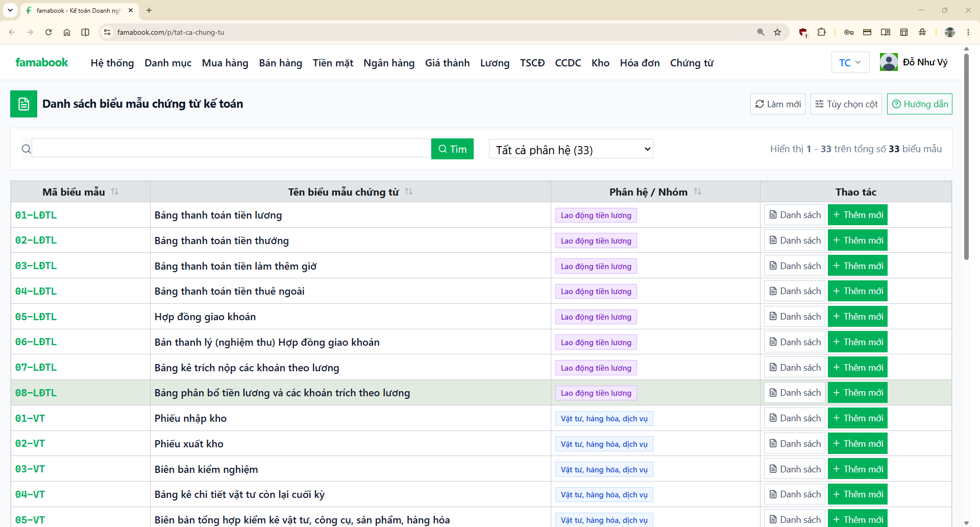The width and height of the screenshot is (980, 527).
Task: Open form code 08-LĐTL link
Action: tap(36, 393)
